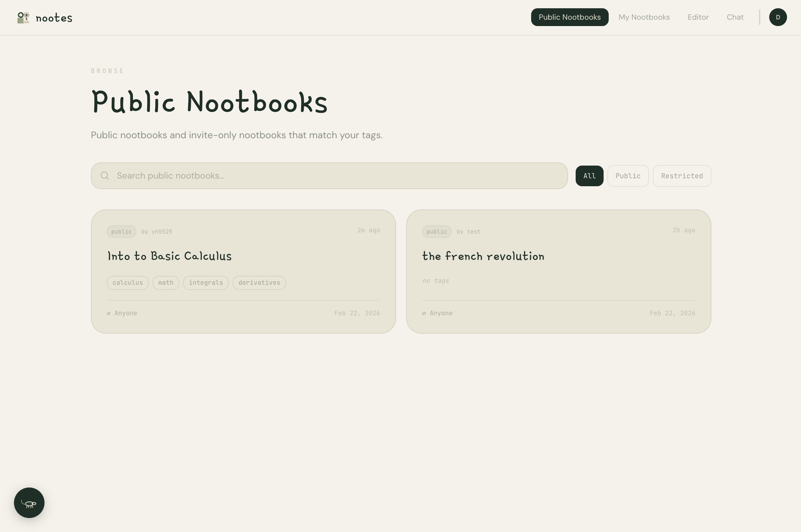Screen dimensions: 801x532
Task: Open the french revolution nootbook
Action: [x=483, y=256]
